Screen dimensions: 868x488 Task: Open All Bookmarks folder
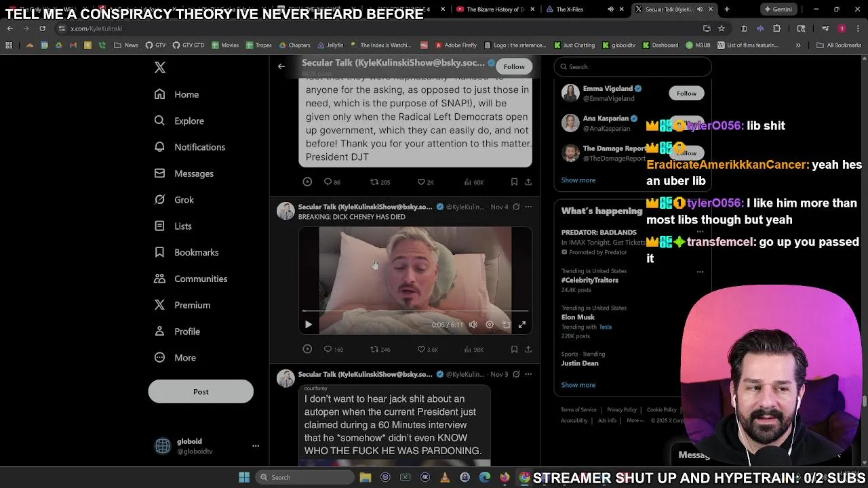(x=839, y=45)
